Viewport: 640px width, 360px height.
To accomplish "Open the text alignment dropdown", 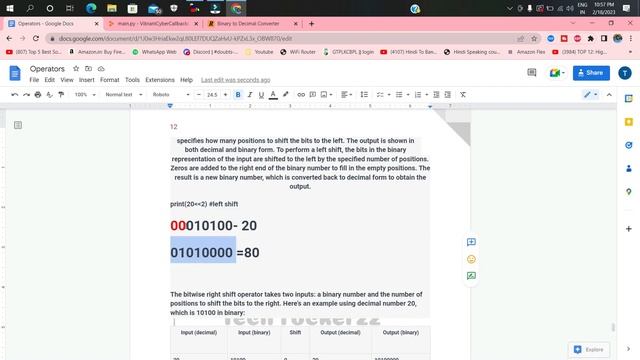I will click(347, 95).
